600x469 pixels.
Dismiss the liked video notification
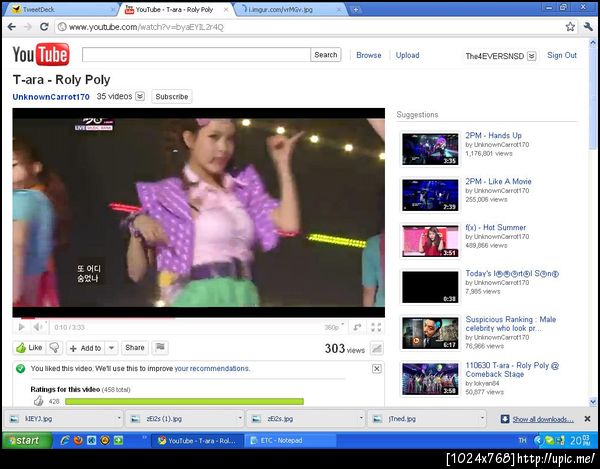(x=377, y=368)
